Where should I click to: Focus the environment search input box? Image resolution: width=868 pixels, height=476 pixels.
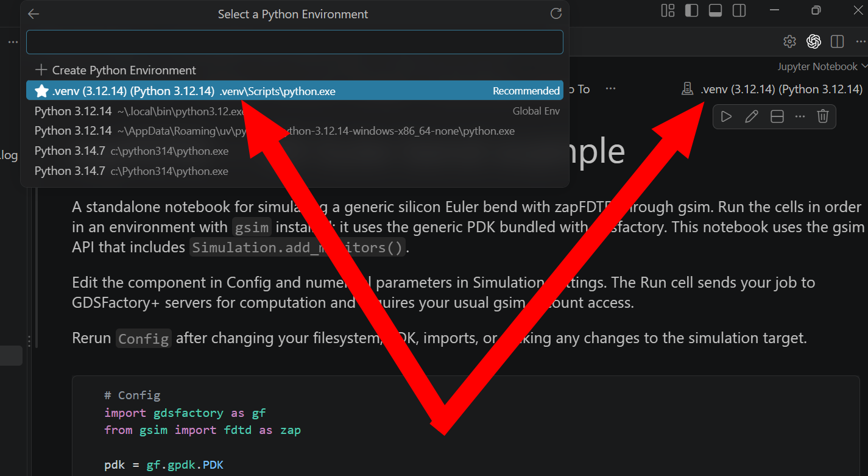tap(295, 42)
